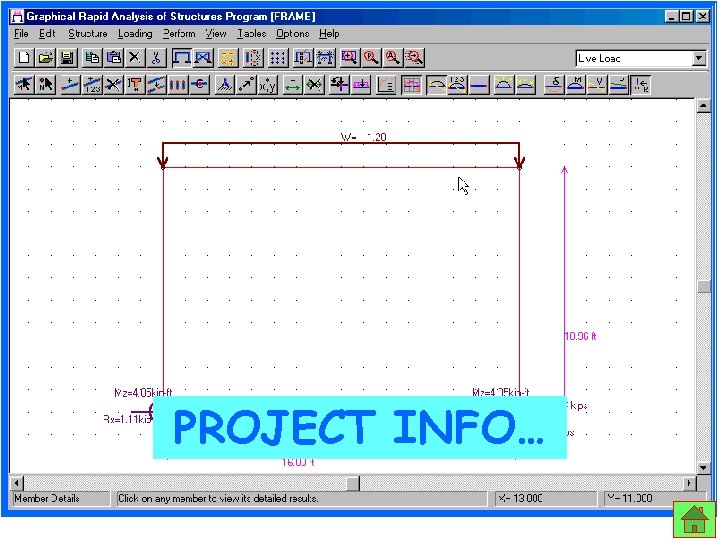
Task: Click the vertical scrollbar thumb
Action: click(x=703, y=287)
